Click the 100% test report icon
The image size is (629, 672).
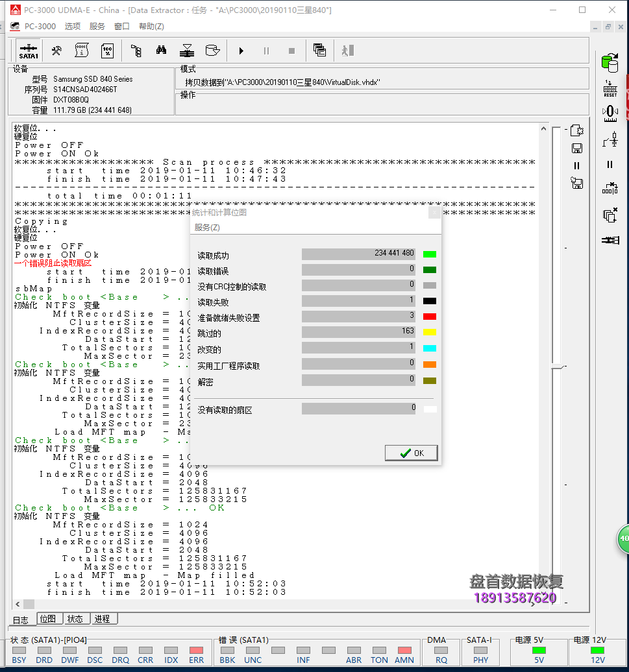tap(107, 51)
